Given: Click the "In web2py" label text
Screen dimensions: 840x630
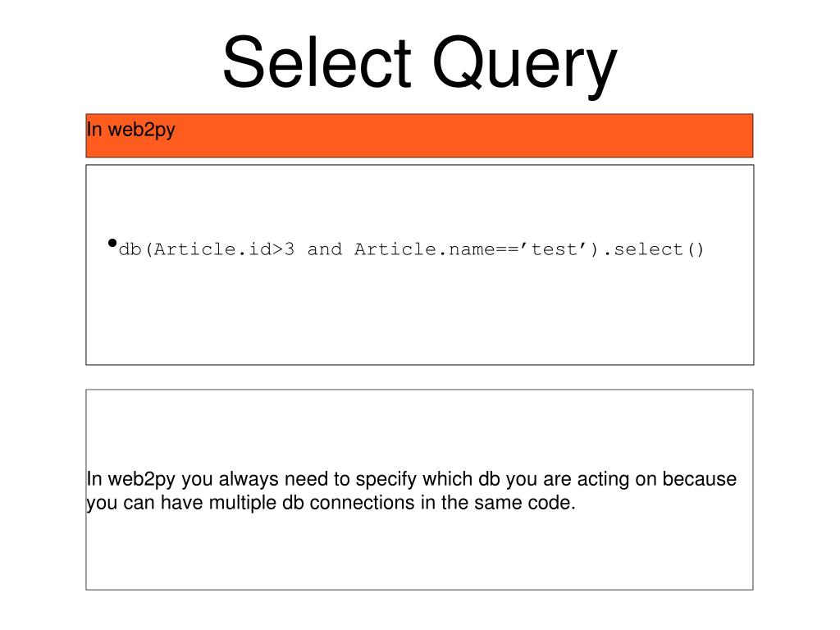Looking at the screenshot, I should pyautogui.click(x=130, y=130).
